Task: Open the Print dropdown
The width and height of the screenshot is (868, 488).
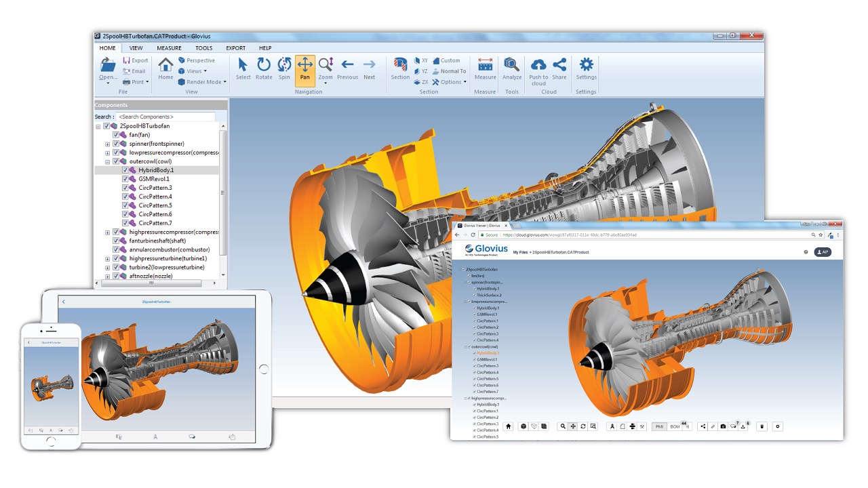Action: tap(136, 82)
